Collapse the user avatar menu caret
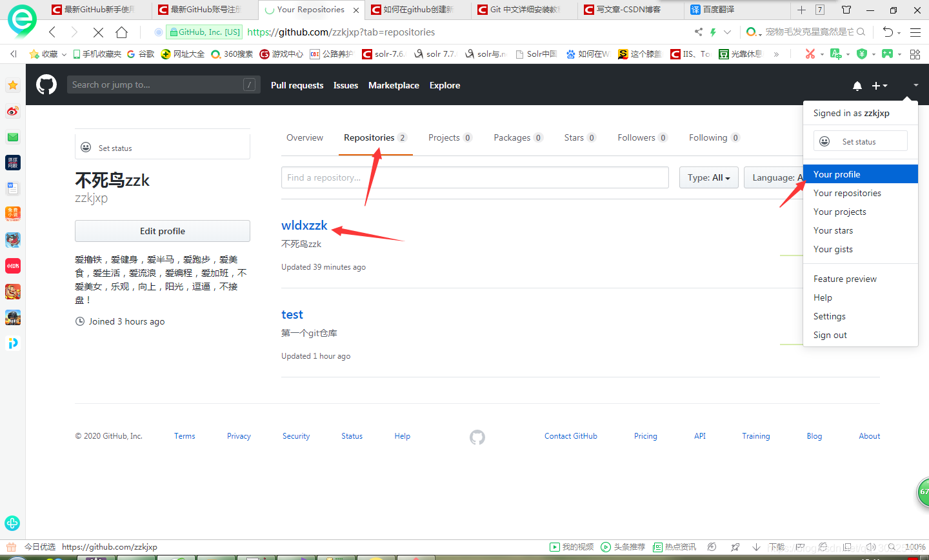This screenshot has width=929, height=560. (915, 85)
